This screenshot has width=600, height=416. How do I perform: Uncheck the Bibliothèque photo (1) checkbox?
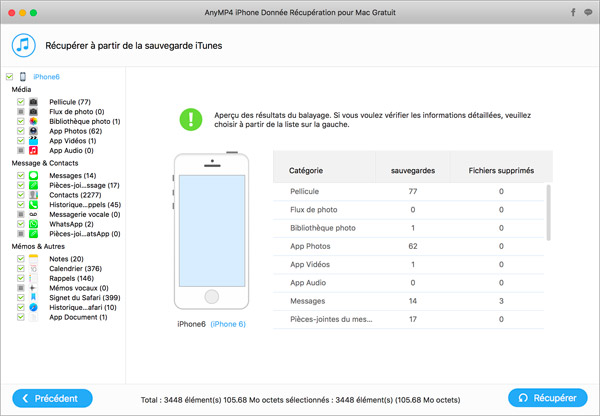point(21,121)
